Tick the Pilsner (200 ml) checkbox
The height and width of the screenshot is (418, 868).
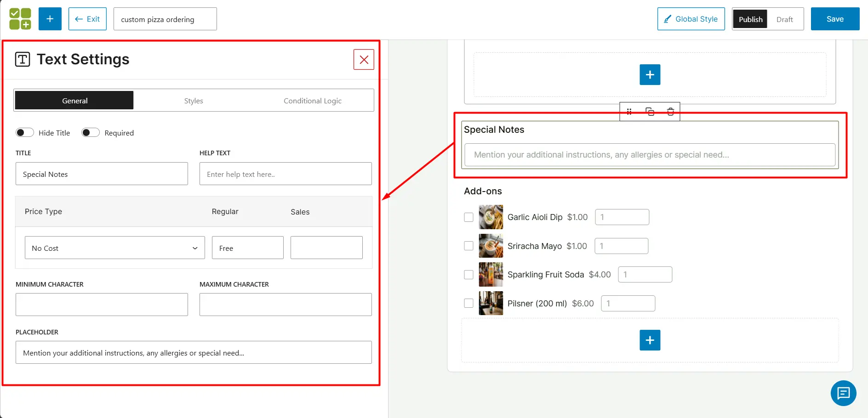pos(468,303)
